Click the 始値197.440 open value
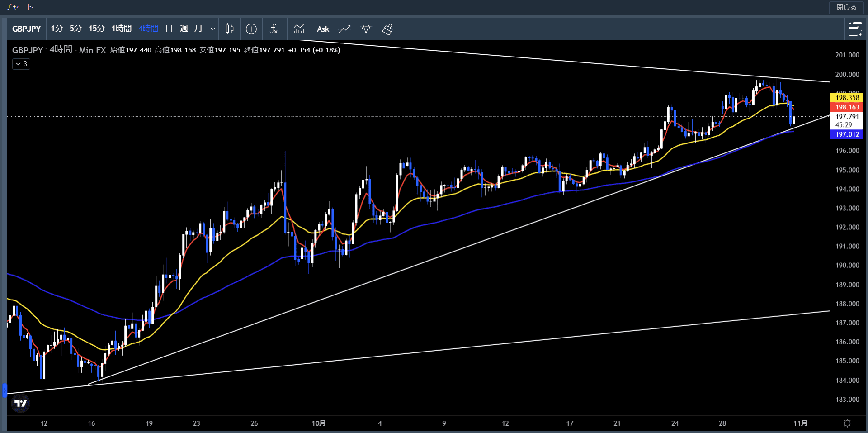Screen dimensions: 868x433 131,50
